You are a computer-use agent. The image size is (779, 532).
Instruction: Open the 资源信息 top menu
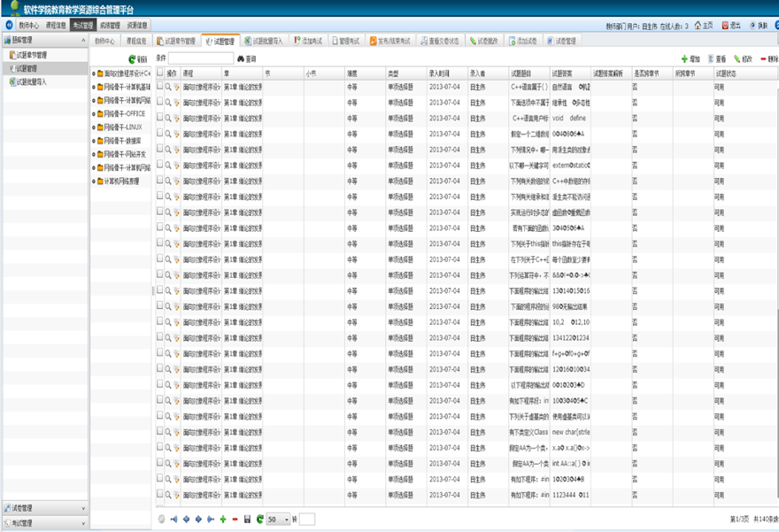point(136,26)
